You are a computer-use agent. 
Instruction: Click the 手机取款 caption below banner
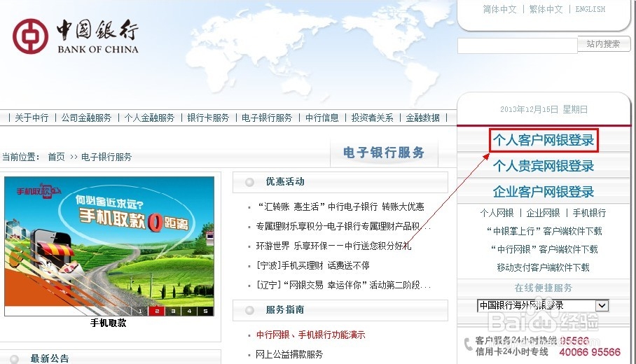(109, 323)
